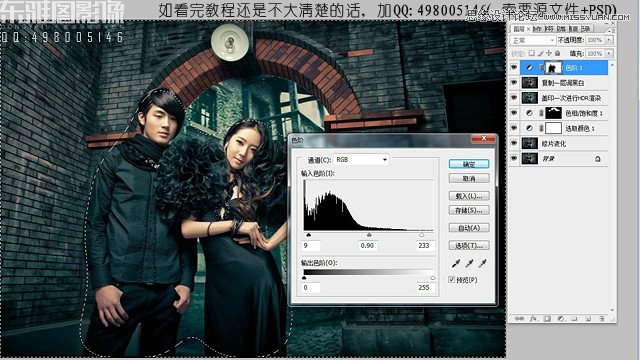Hide the 修片液化 layer eye
This screenshot has height=360, width=640.
click(514, 143)
